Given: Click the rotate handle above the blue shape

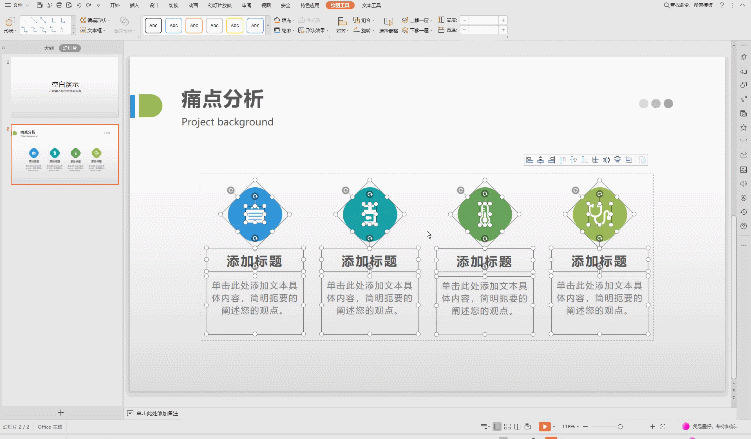Looking at the screenshot, I should coord(231,189).
